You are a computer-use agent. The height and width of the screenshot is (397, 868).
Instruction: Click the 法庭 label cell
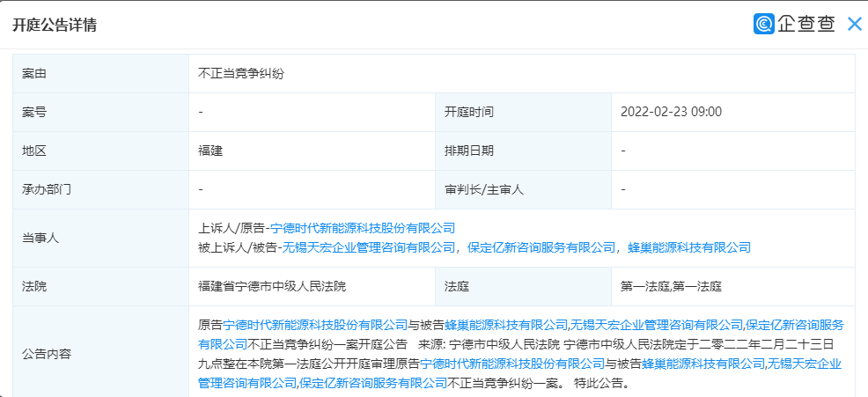[523, 286]
